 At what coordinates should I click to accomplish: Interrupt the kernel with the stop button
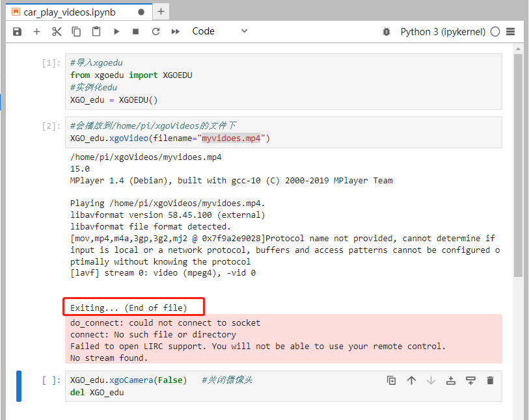point(135,32)
